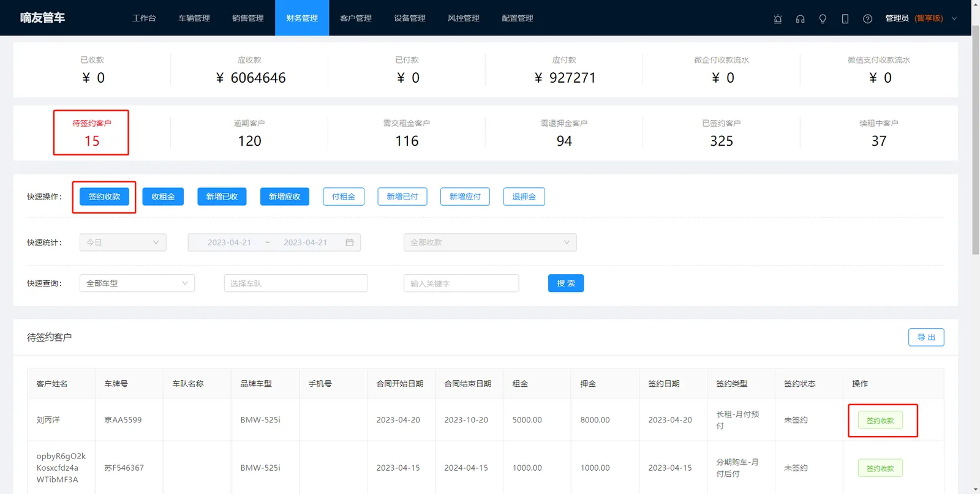Click the 输入关键字 keyword input field
The width and height of the screenshot is (980, 494).
[461, 283]
